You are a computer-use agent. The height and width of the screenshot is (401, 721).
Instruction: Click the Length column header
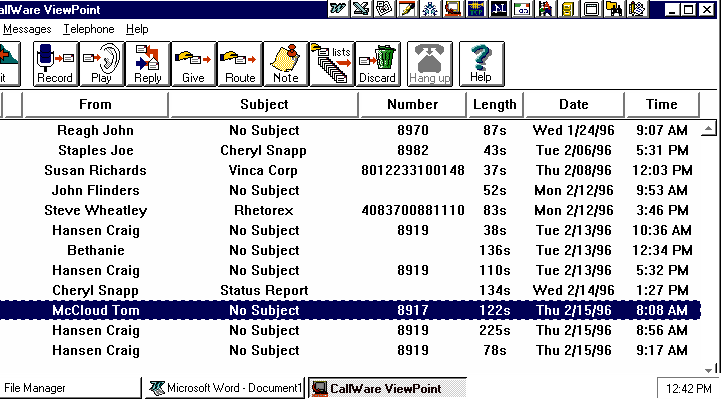[x=495, y=105]
